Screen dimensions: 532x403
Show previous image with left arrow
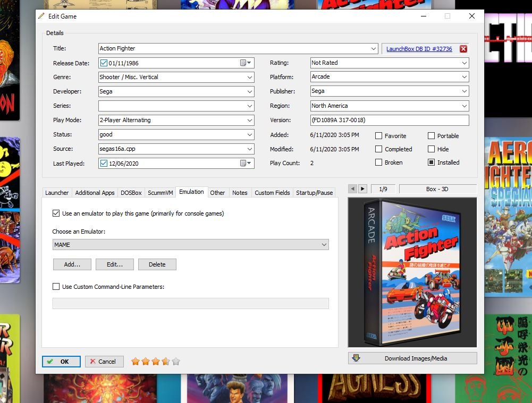352,188
